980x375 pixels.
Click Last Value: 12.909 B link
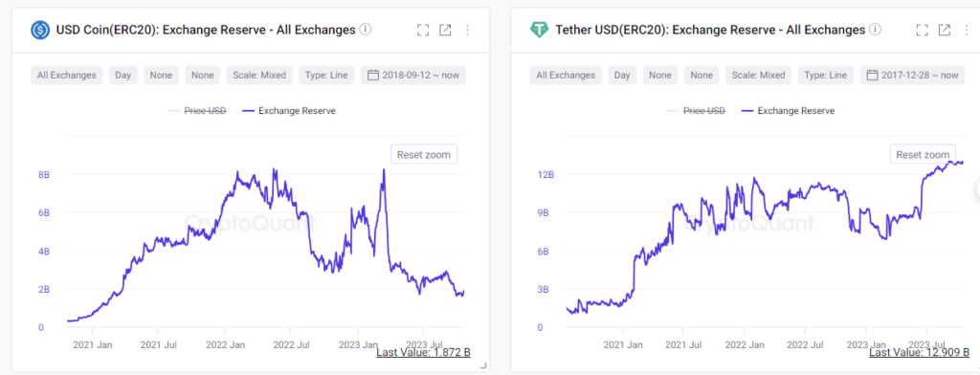pos(920,352)
